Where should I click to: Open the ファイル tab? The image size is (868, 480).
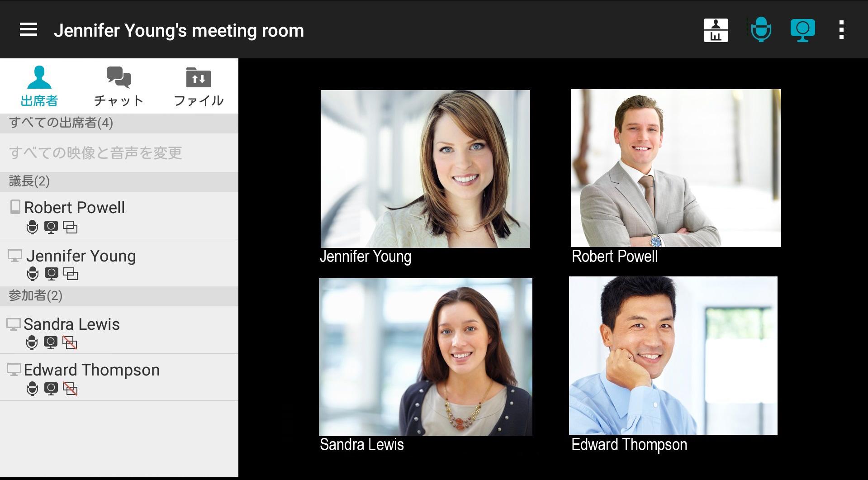[x=199, y=86]
